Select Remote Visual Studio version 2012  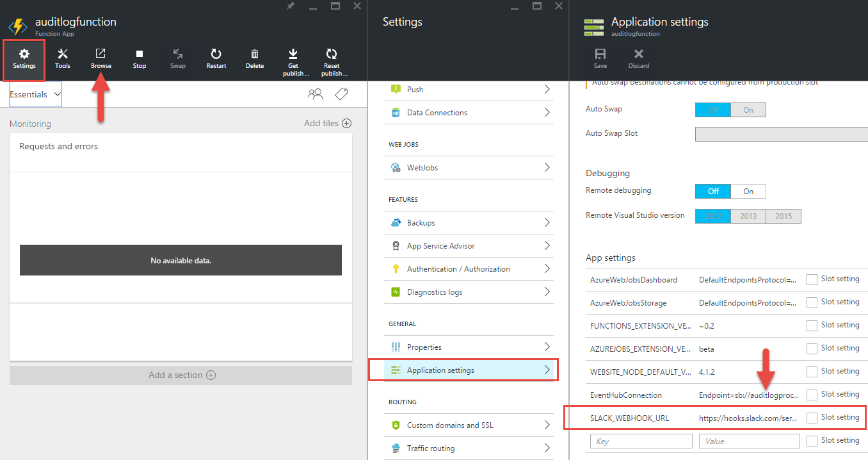point(713,217)
